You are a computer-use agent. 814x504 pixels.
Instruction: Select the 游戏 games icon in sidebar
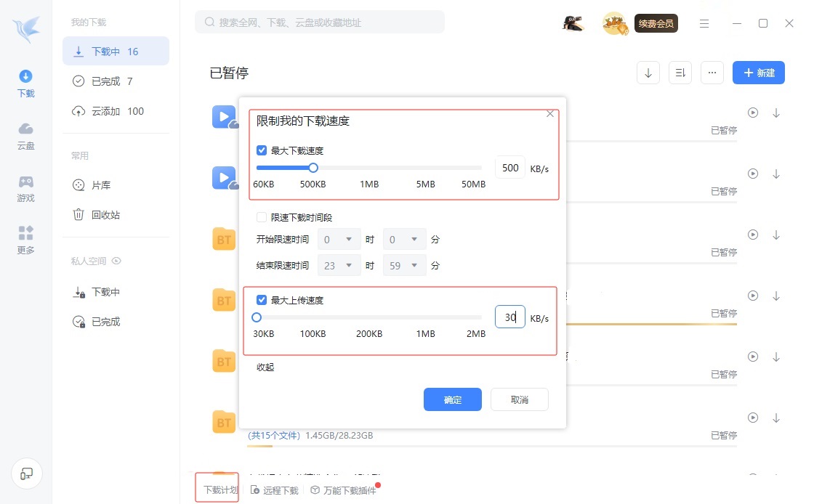pyautogui.click(x=25, y=189)
